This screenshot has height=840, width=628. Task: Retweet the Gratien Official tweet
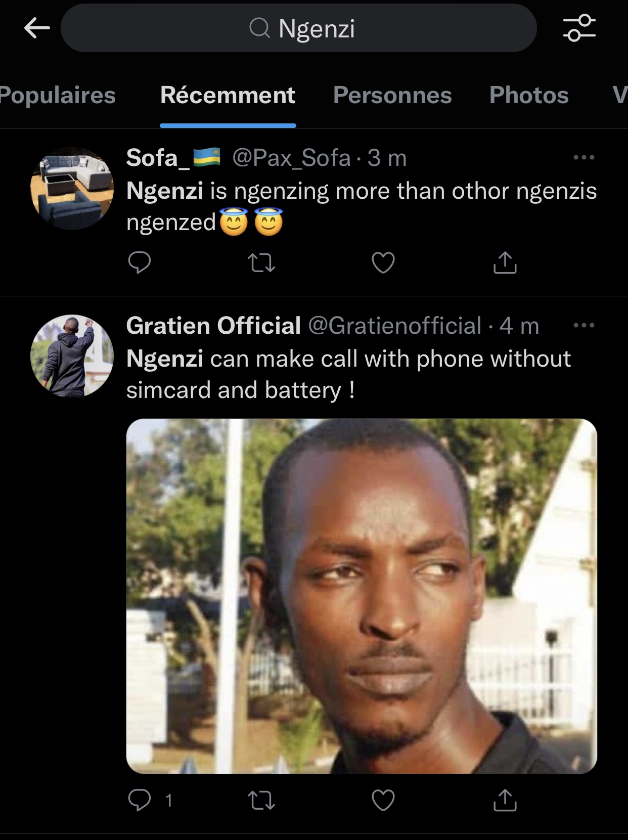click(261, 800)
